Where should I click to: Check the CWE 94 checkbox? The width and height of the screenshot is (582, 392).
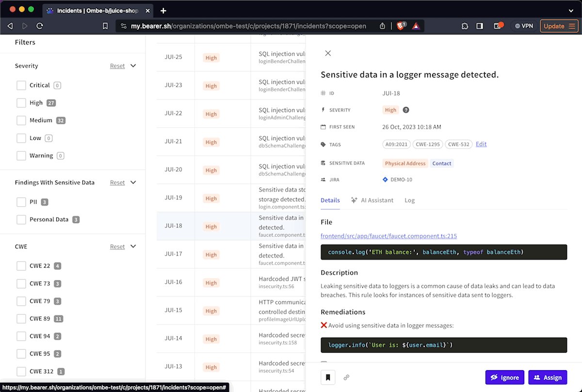point(21,336)
